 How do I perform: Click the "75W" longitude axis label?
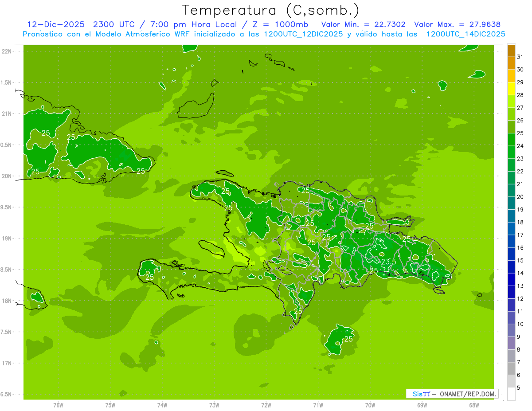tap(110, 405)
